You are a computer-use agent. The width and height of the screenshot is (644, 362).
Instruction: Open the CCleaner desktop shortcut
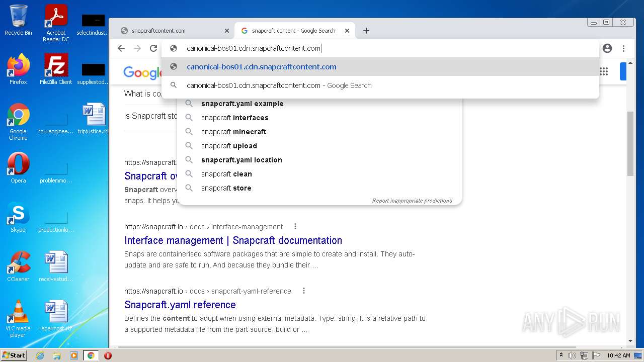coord(18,266)
